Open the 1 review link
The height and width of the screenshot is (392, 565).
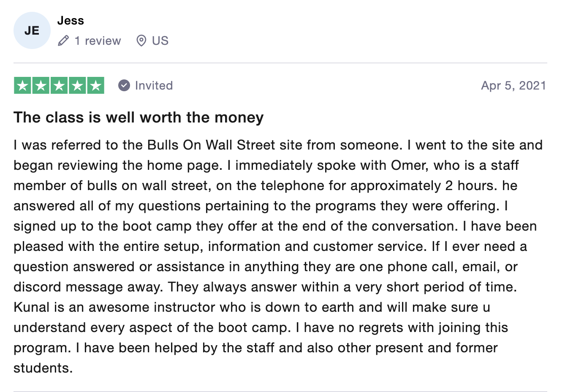coord(98,41)
